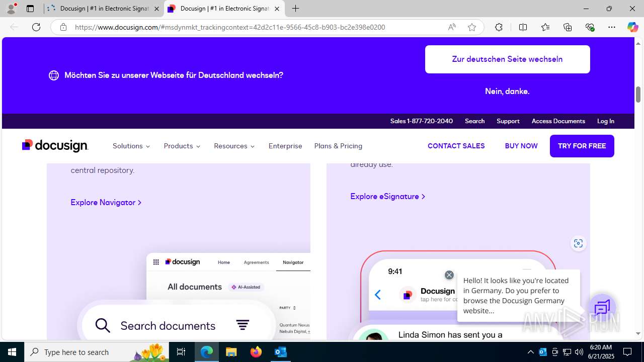644x362 pixels.
Task: Click BUY NOW link
Action: [521, 146]
